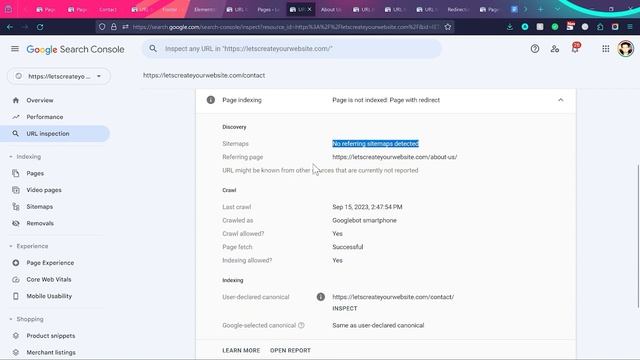Click the browser address bar URL
640x360 pixels.
click(x=286, y=27)
